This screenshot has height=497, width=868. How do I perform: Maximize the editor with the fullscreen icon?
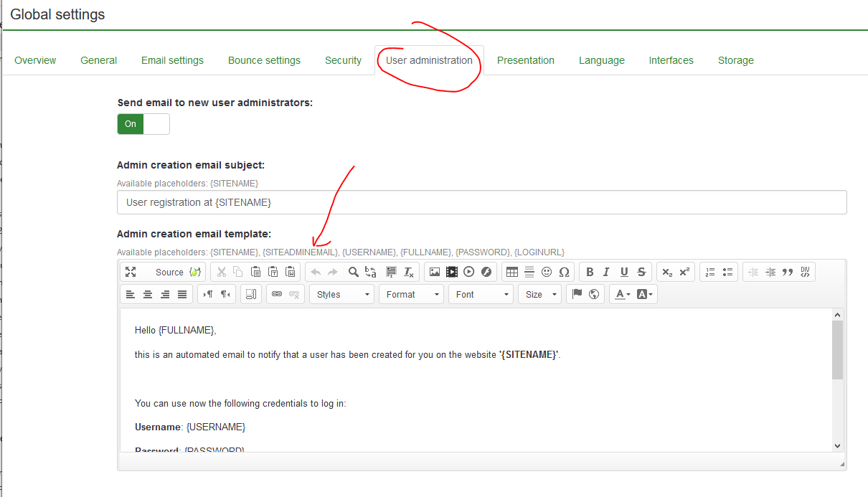(x=131, y=272)
